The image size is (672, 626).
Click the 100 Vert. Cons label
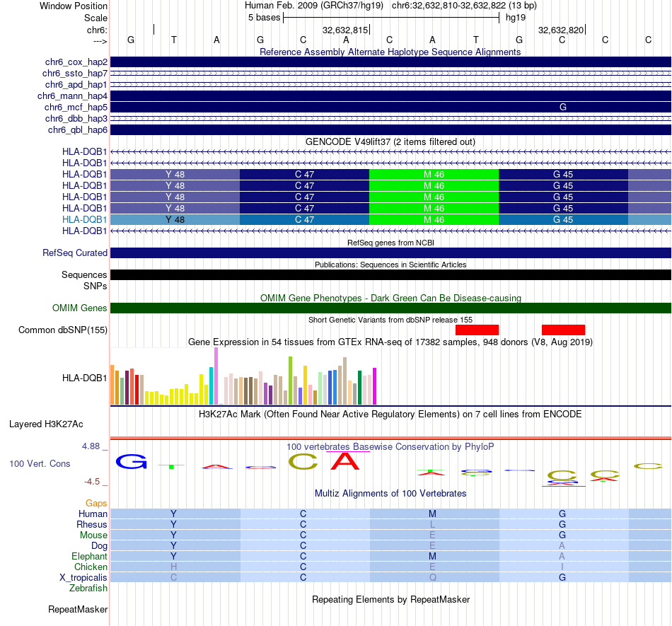pos(40,463)
